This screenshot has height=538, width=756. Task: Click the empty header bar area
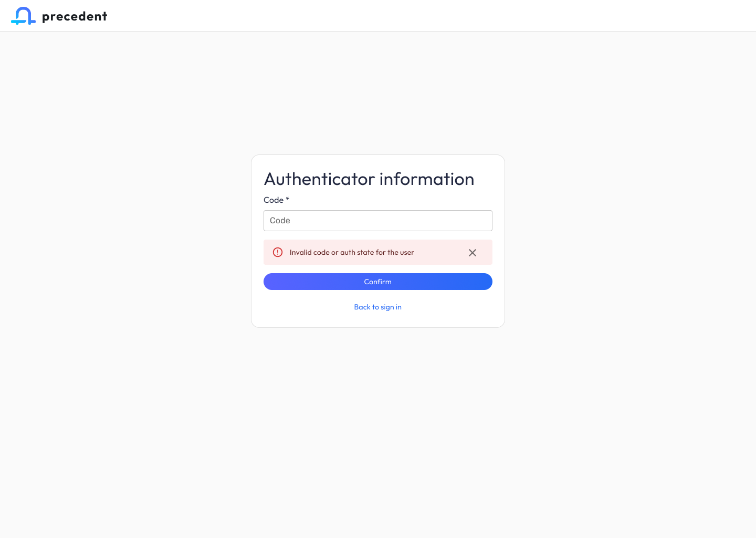(420, 16)
